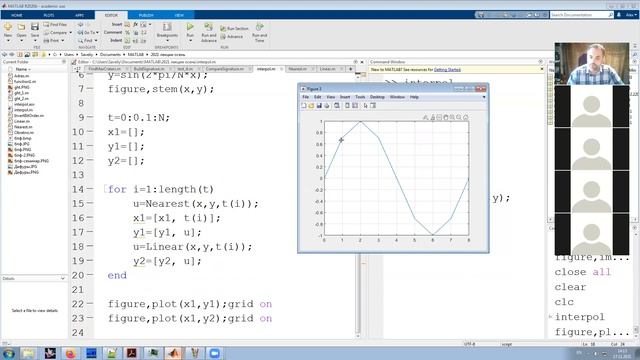Screen dimensions: 640x360
Task: Click the MATLAB icon in the taskbar
Action: [x=173, y=353]
